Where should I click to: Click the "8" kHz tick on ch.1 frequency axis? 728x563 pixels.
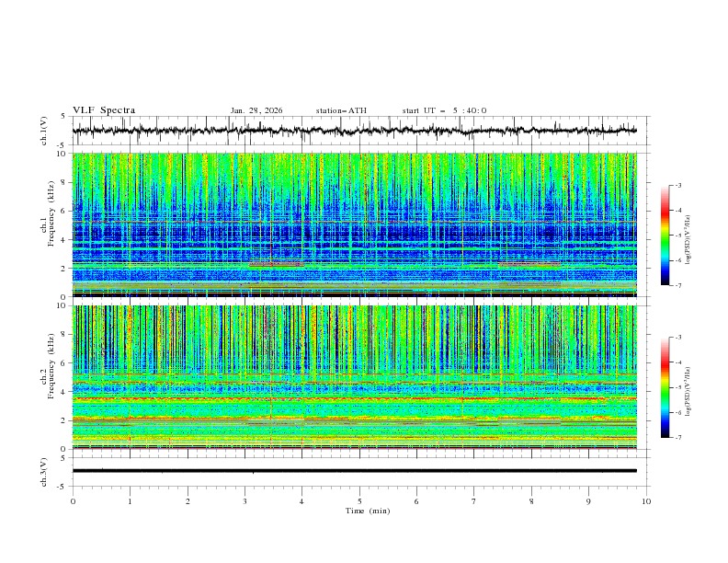coord(64,182)
